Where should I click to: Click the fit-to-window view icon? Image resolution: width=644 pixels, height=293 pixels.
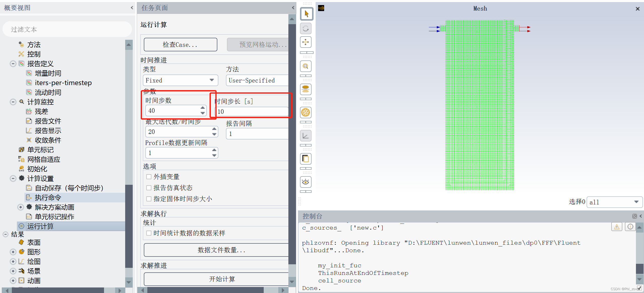(306, 89)
